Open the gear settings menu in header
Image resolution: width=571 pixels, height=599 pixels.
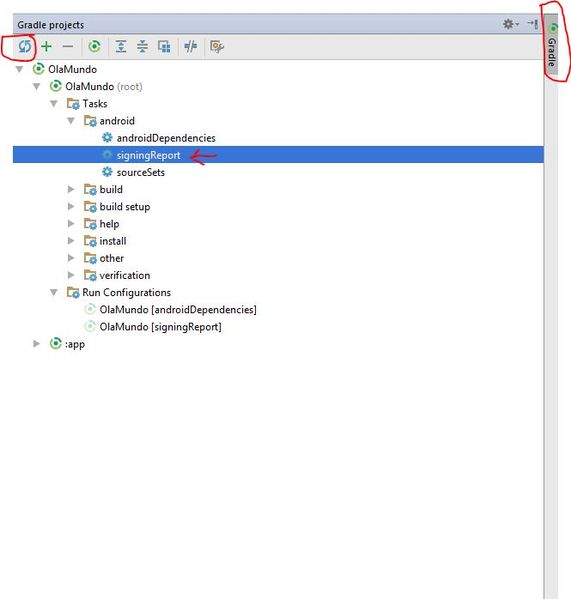tap(510, 24)
